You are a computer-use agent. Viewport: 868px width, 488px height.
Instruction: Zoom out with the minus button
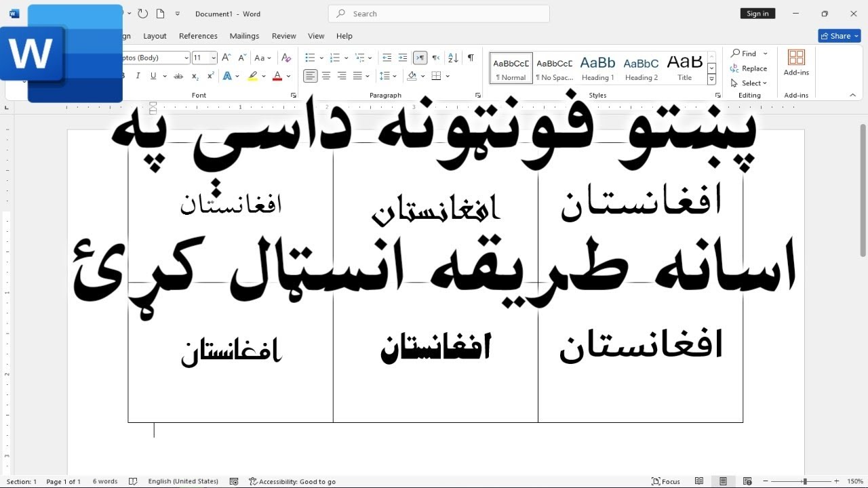click(766, 481)
